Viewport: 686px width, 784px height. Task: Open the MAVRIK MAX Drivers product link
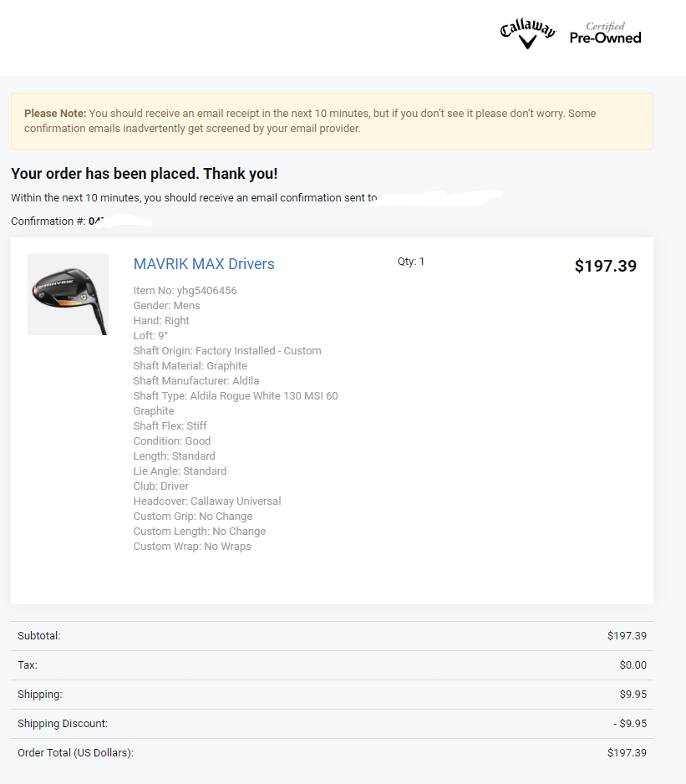click(204, 264)
